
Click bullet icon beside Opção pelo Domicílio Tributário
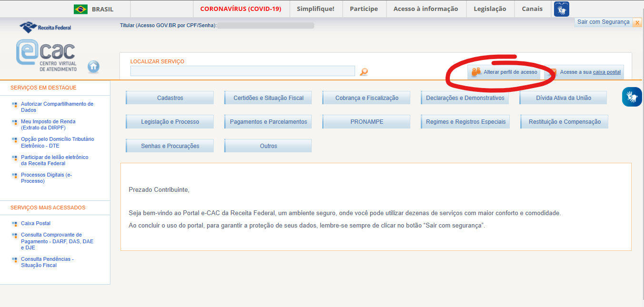[15, 140]
